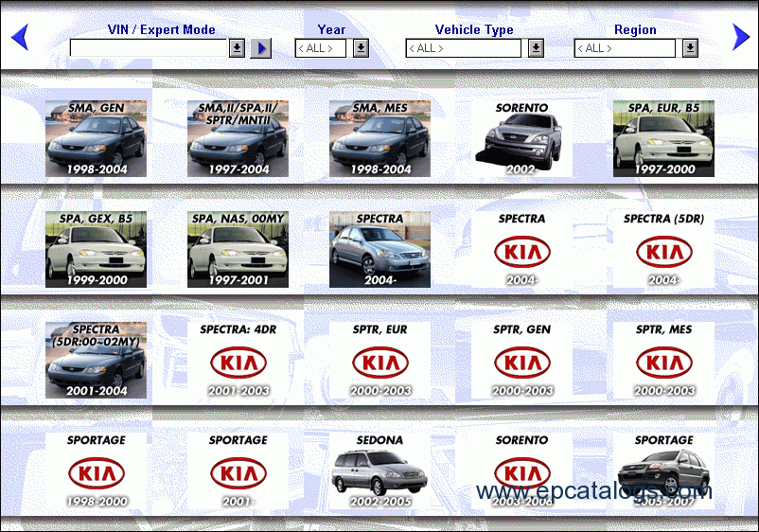Choose the SPECTRA (5DR) 2004 Kia logo
Screen dimensions: 759x532
tap(663, 252)
